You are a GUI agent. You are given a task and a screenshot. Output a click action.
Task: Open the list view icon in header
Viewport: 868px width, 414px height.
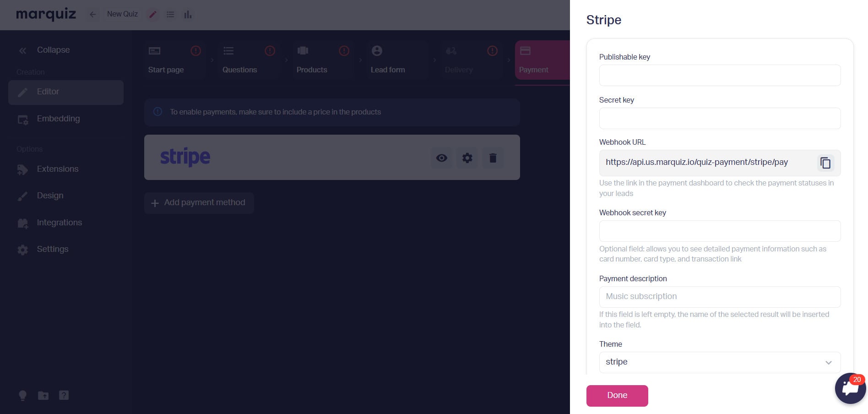tap(170, 15)
